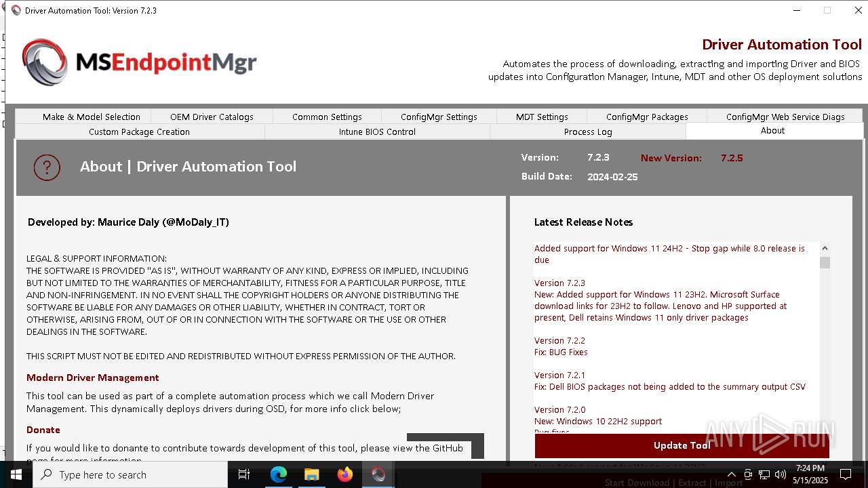Click Driver Automation Tool taskbar icon
The width and height of the screenshot is (868, 488).
click(x=378, y=474)
